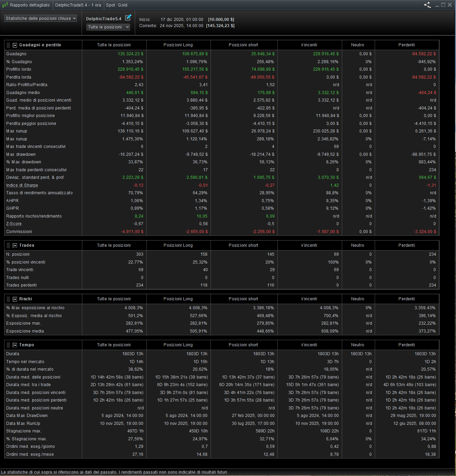Viewport: 456px width, 476px height.
Task: Click the edit pencil icon beside DelphicTrade5.4
Action: 128,18
